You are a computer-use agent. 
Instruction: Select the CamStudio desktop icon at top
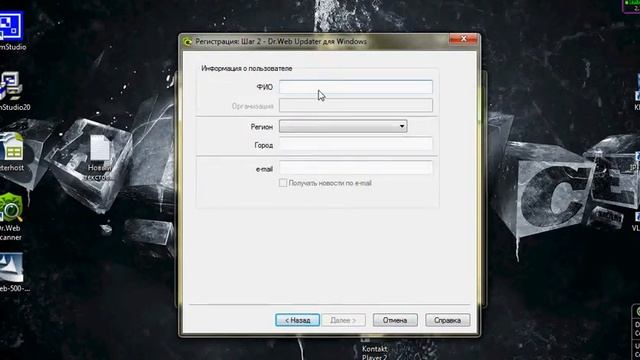[12, 32]
